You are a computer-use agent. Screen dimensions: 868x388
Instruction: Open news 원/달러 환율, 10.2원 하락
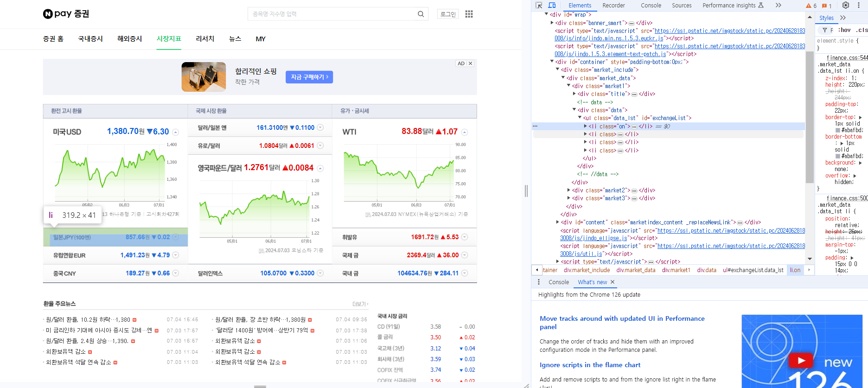coord(88,319)
